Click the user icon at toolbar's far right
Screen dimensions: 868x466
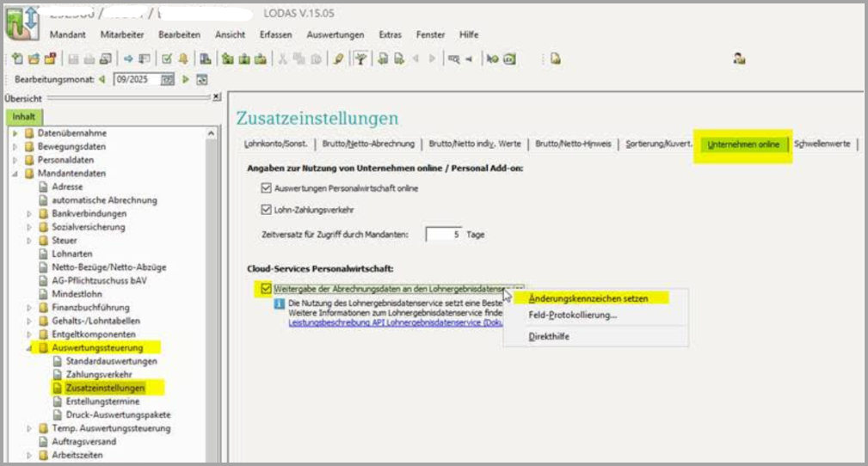[x=738, y=58]
